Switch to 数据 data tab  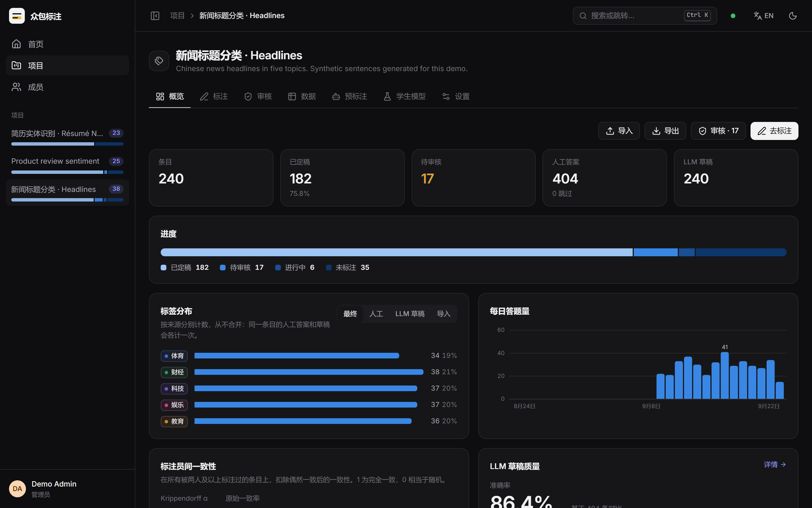pos(302,97)
